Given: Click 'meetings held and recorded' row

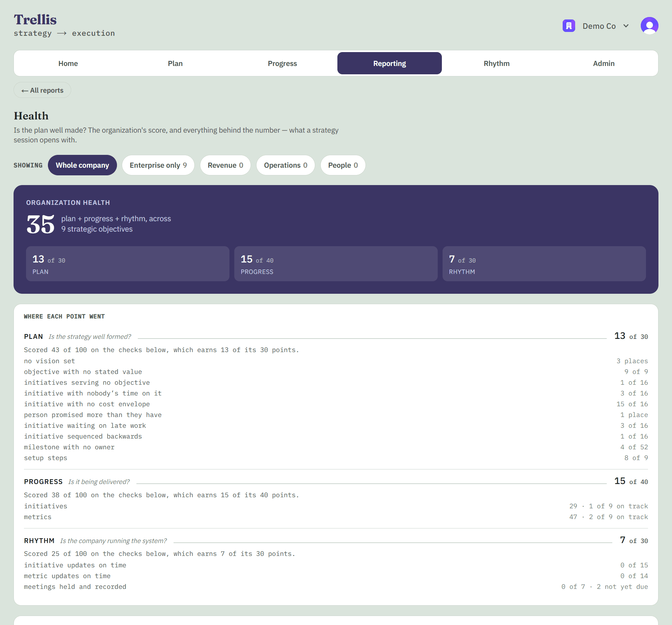Looking at the screenshot, I should (336, 587).
